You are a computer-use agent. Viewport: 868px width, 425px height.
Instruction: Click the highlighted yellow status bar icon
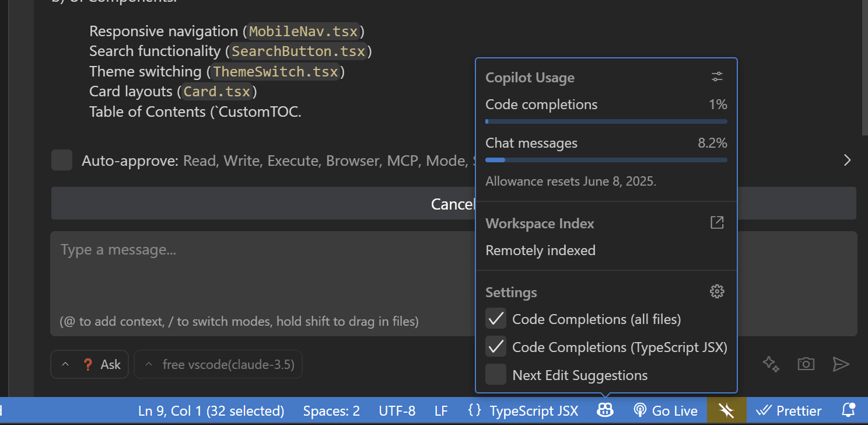726,411
